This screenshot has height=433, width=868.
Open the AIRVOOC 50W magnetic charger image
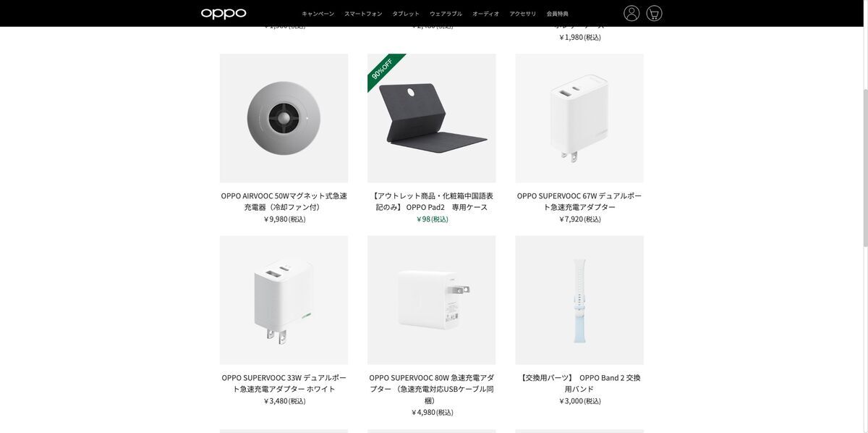tap(284, 118)
